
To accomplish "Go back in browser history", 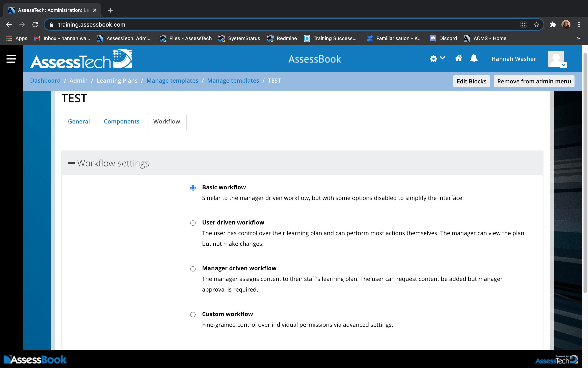I will pos(9,25).
